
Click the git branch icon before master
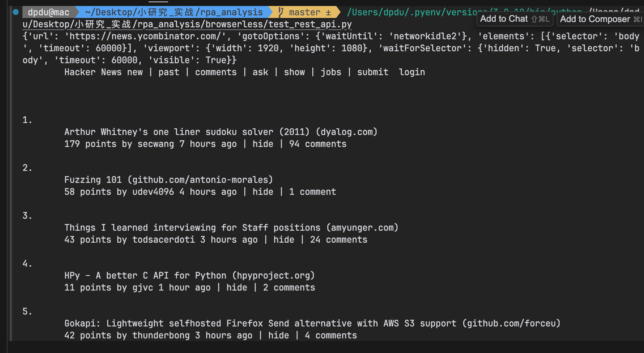point(281,12)
